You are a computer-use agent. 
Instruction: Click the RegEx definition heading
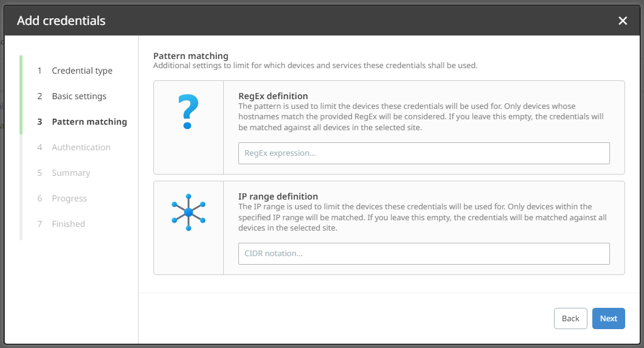coord(273,96)
